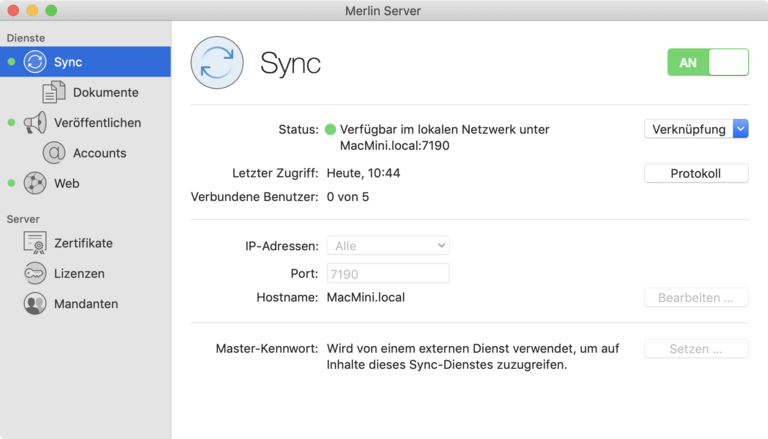Choose the Sync label in the sidebar
Viewport: 768px width, 439px height.
[x=68, y=62]
